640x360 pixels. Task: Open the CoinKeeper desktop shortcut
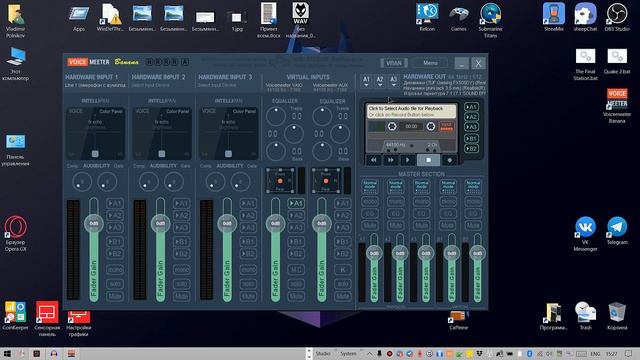click(x=16, y=316)
